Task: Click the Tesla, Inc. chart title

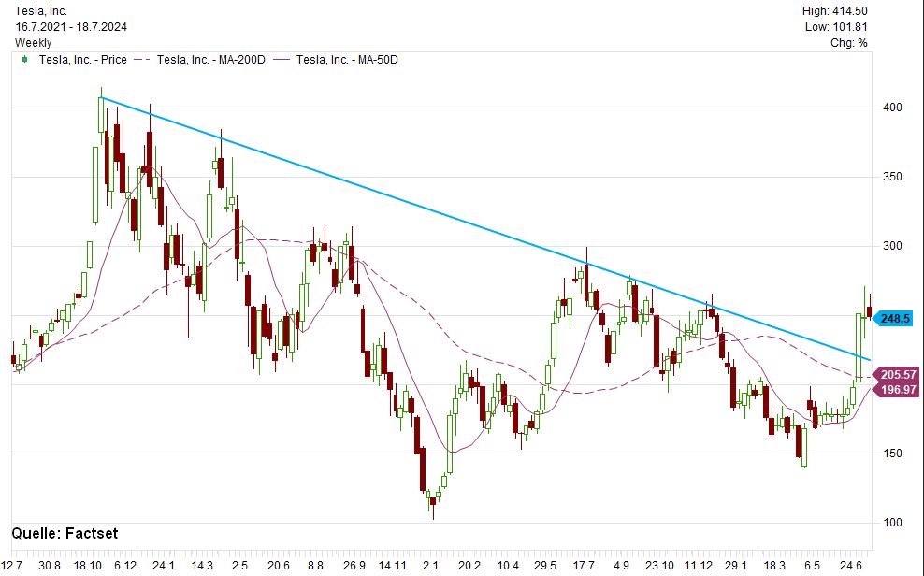Action: (x=46, y=11)
